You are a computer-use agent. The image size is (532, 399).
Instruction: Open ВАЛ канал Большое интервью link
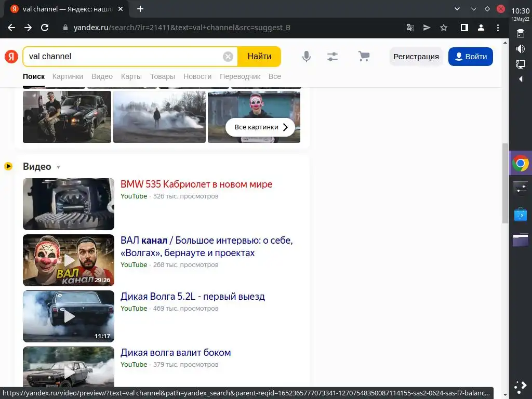[207, 246]
